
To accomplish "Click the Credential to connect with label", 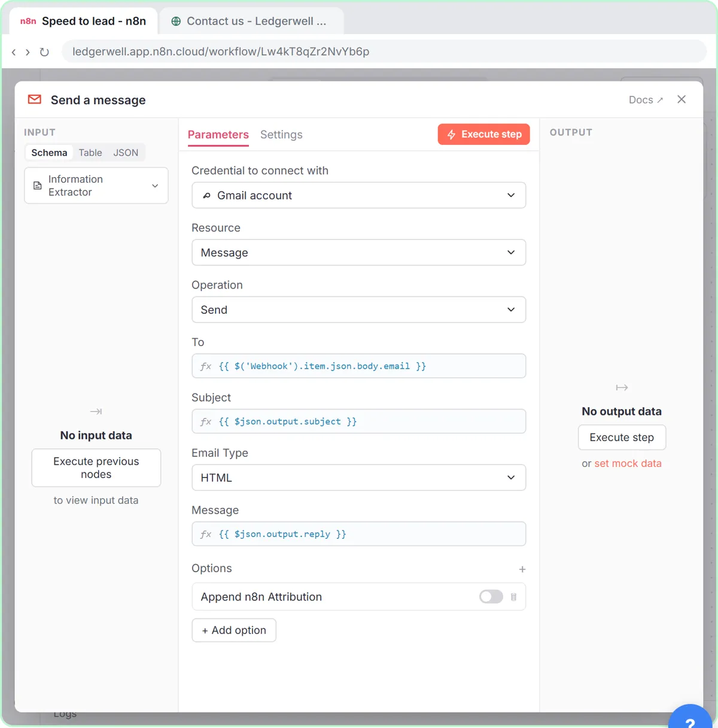I will [x=260, y=171].
